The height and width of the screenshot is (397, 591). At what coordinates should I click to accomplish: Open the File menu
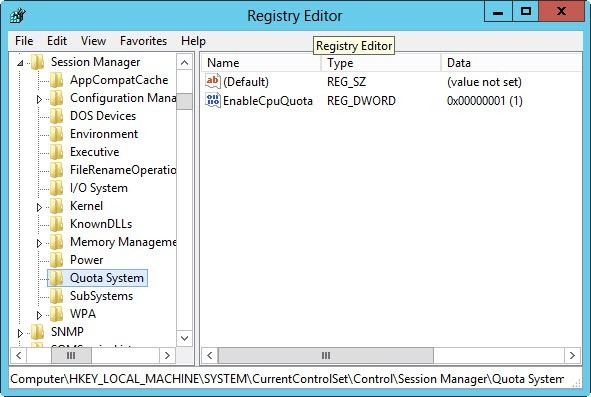coord(24,41)
